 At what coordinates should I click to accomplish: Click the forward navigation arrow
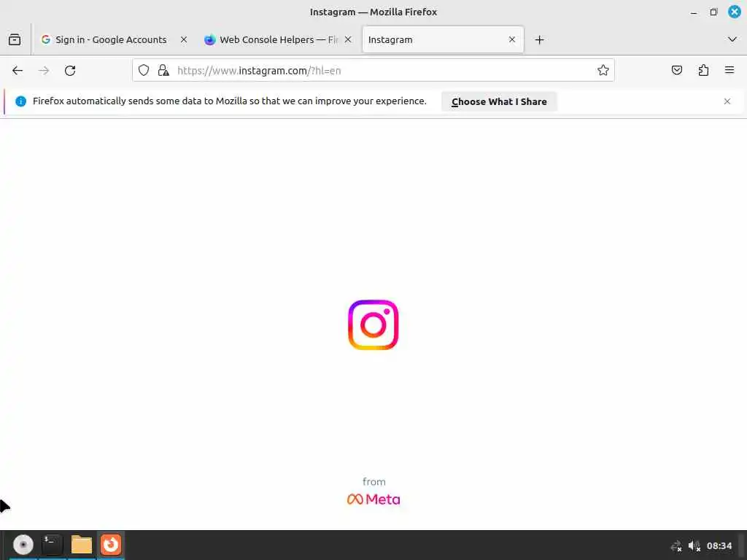(x=44, y=71)
